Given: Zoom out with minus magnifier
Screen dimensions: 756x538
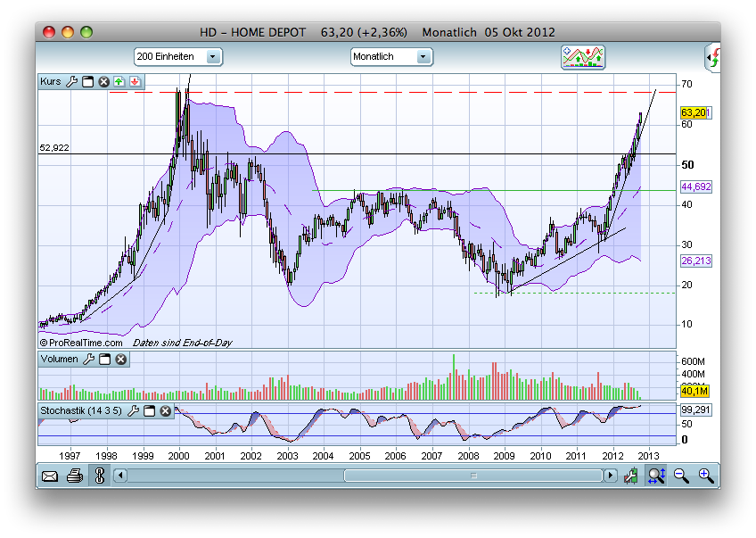Looking at the screenshot, I should pos(681,476).
